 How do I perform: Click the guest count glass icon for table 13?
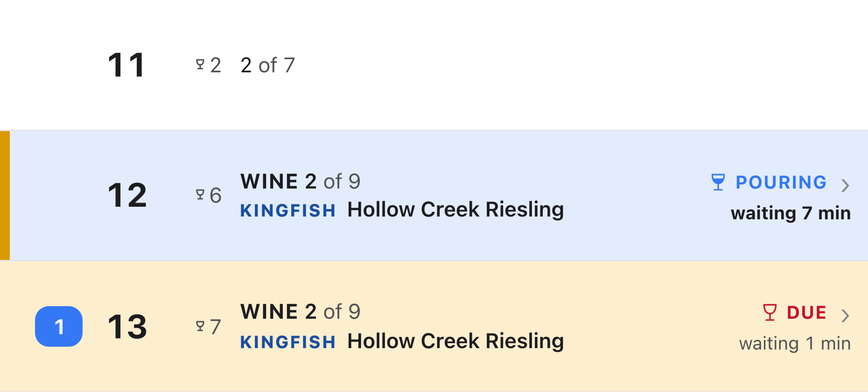tap(200, 326)
